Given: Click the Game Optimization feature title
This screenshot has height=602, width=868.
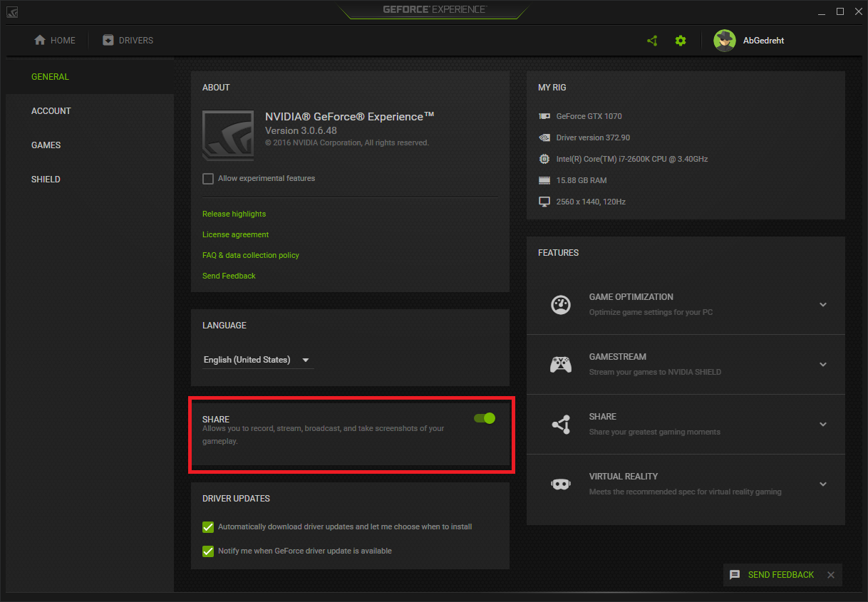Looking at the screenshot, I should tap(631, 297).
